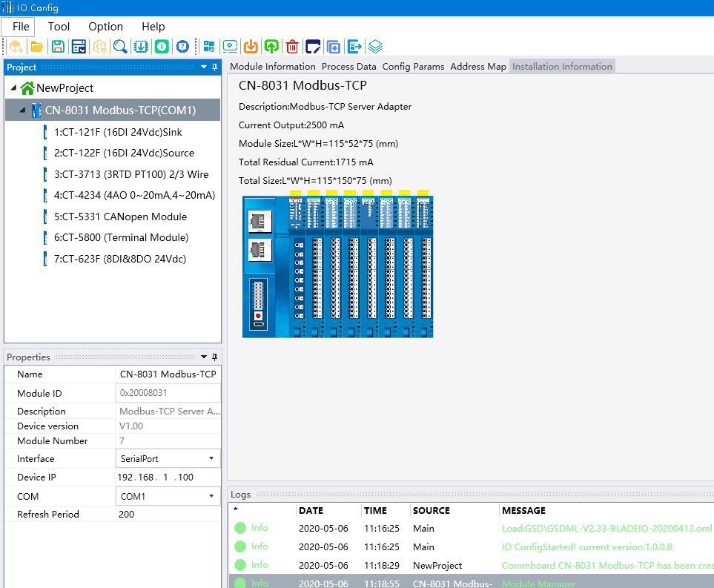Click the magnifying glass search icon
This screenshot has width=714, height=588.
coord(119,47)
